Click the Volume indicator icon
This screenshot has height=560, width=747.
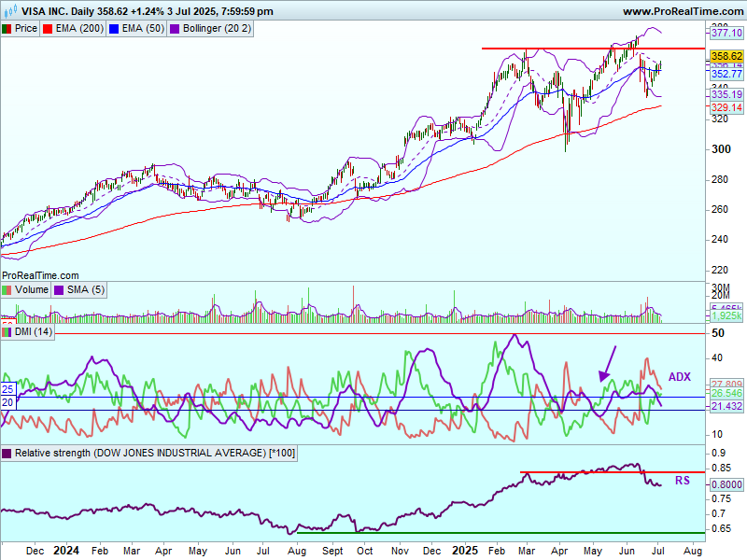coord(7,290)
